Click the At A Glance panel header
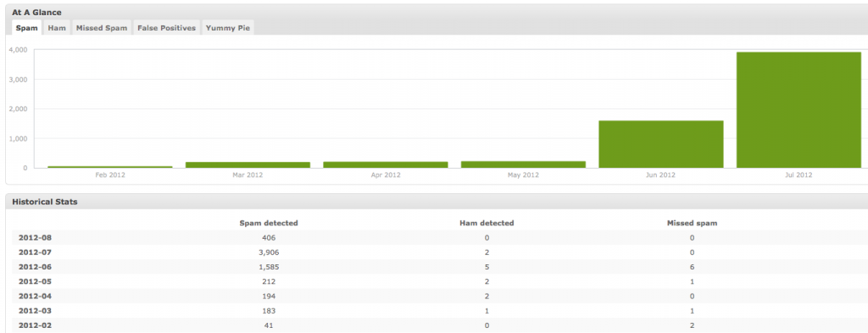The image size is (868, 333). click(x=437, y=12)
